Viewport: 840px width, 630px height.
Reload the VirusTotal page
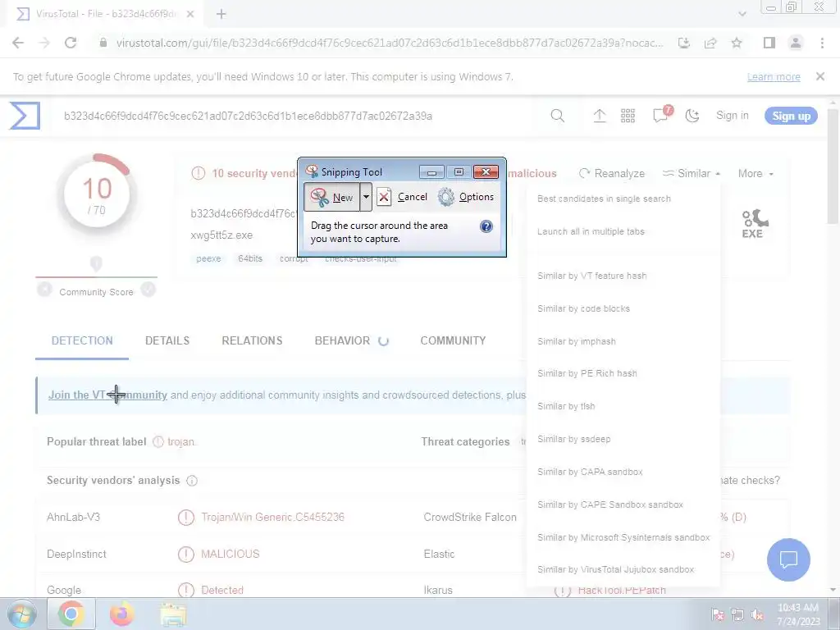point(71,43)
